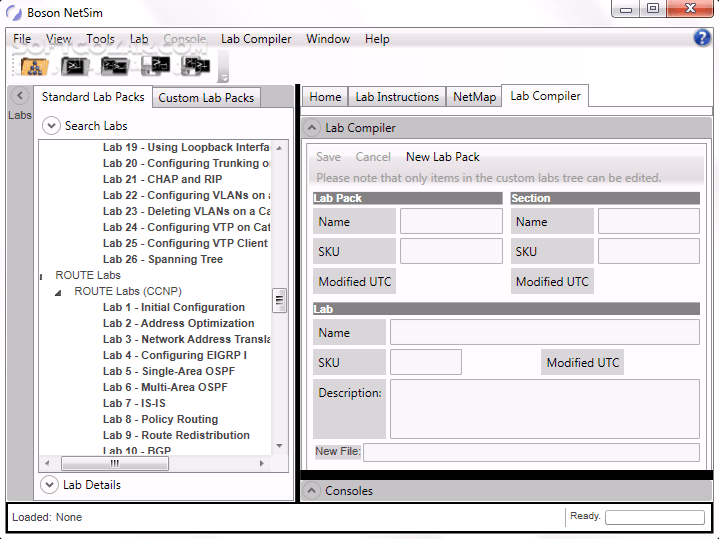Switch to the Custom Lab Packs tab
719x539 pixels.
(x=206, y=98)
